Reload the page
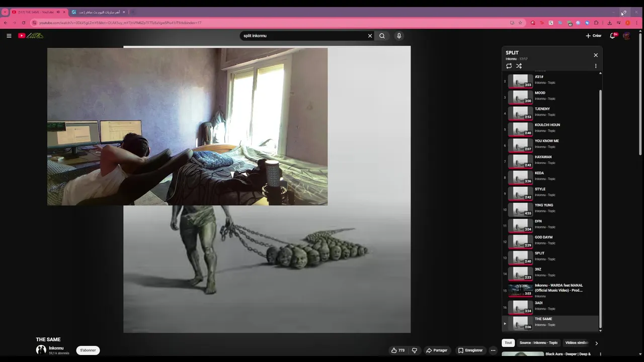Screen dimensions: 644x362 click(23, 23)
